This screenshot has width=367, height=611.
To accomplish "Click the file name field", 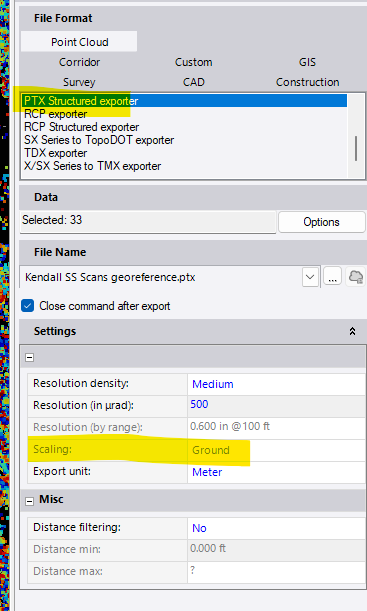I will coord(161,277).
